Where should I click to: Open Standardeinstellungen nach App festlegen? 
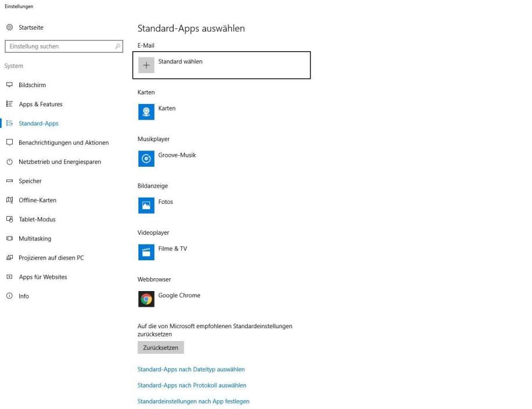pyautogui.click(x=193, y=401)
